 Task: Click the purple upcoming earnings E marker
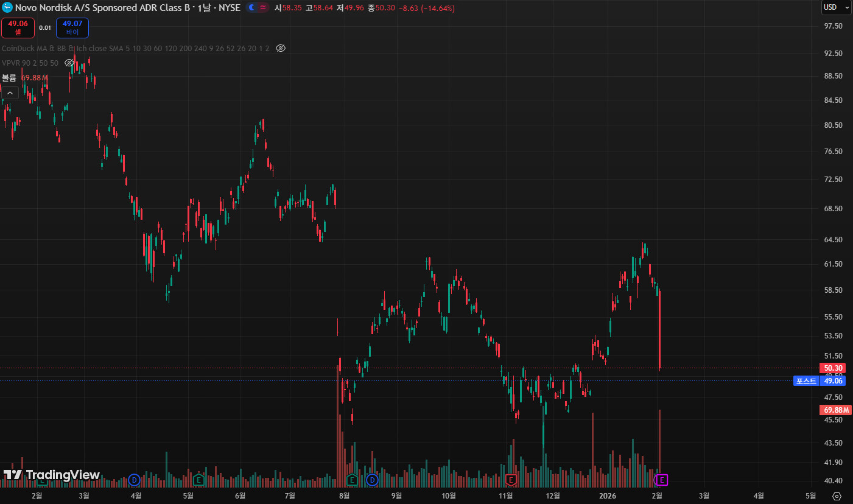pyautogui.click(x=661, y=480)
